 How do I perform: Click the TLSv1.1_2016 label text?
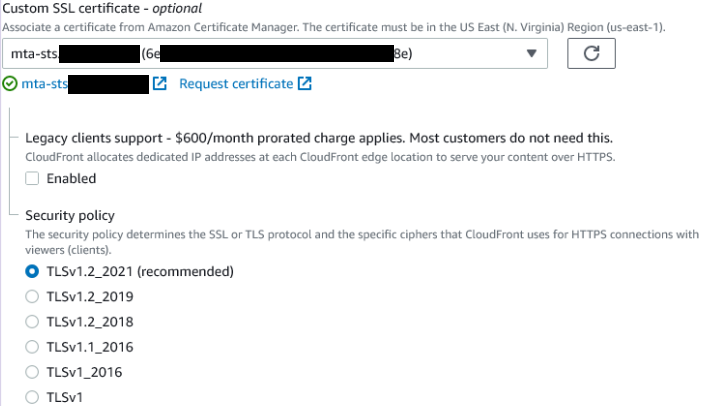[90, 347]
